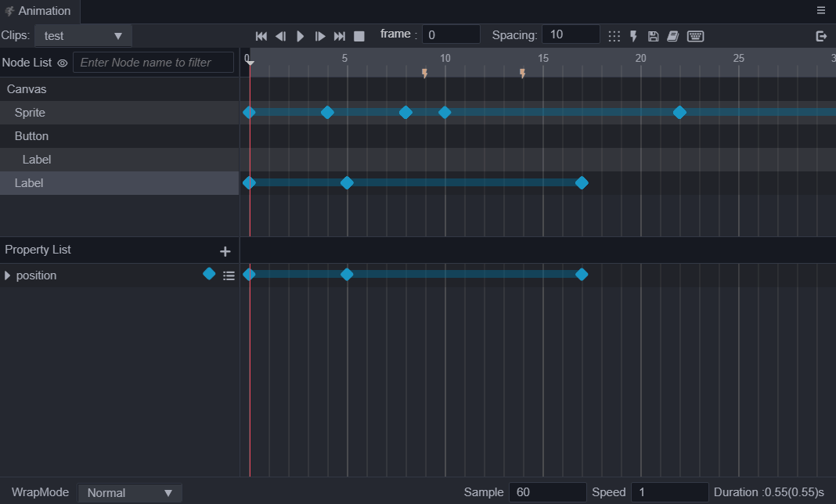This screenshot has height=504, width=836.
Task: Select position property keyframe at frame 0
Action: point(249,275)
